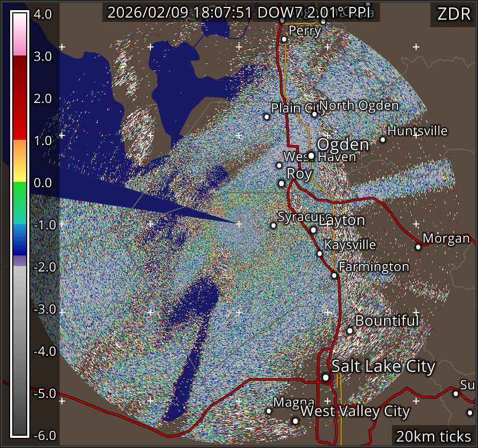Select the Perry city marker dot
Screen dimensions: 478x448
tap(284, 39)
